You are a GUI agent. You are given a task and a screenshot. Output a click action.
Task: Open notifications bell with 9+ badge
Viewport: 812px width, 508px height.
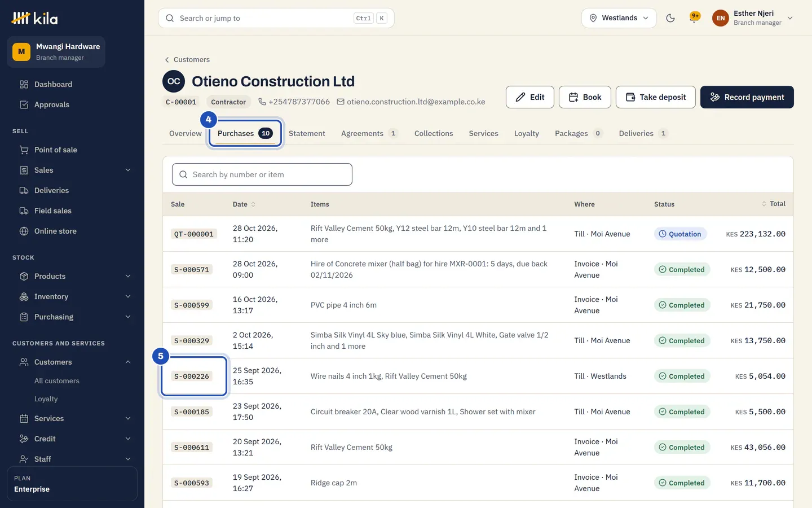[695, 17]
